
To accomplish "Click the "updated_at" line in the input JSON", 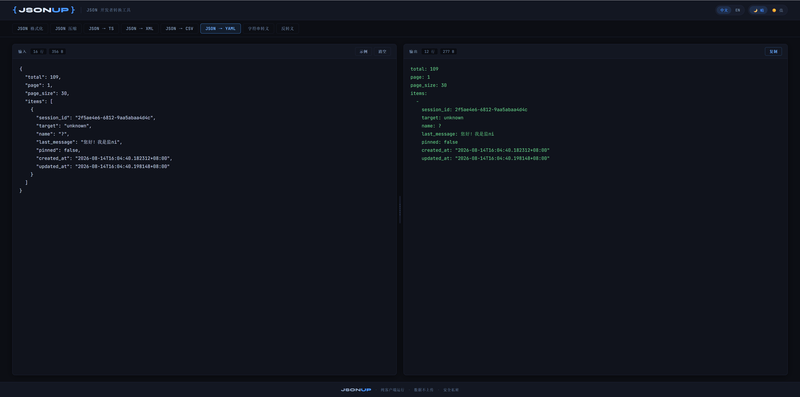I will click(x=103, y=167).
